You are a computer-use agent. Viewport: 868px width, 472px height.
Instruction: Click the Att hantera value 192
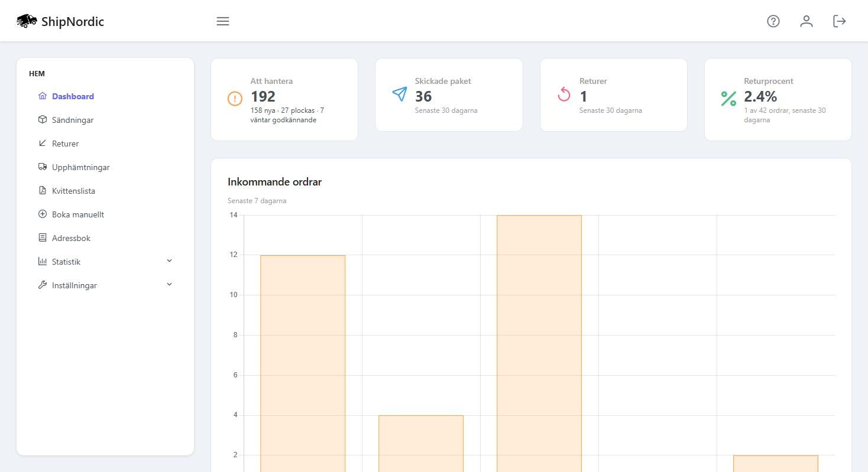tap(263, 96)
